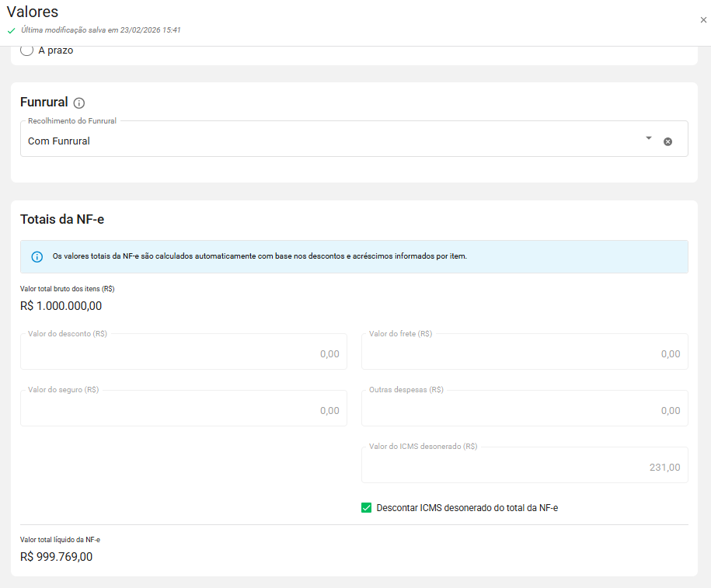The width and height of the screenshot is (711, 588).
Task: Click the Valor do desconto field
Action: [183, 353]
